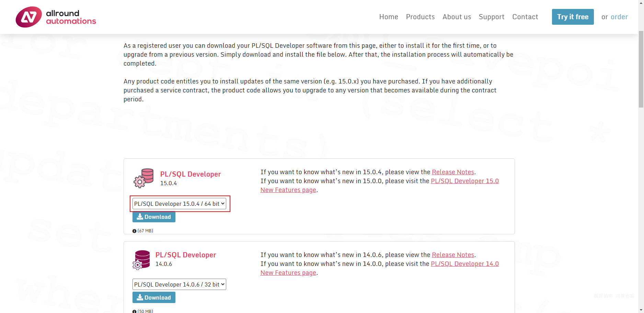Screen dimensions: 644x313
Task: Open Release Notes for 15.0.4
Action: [453, 172]
